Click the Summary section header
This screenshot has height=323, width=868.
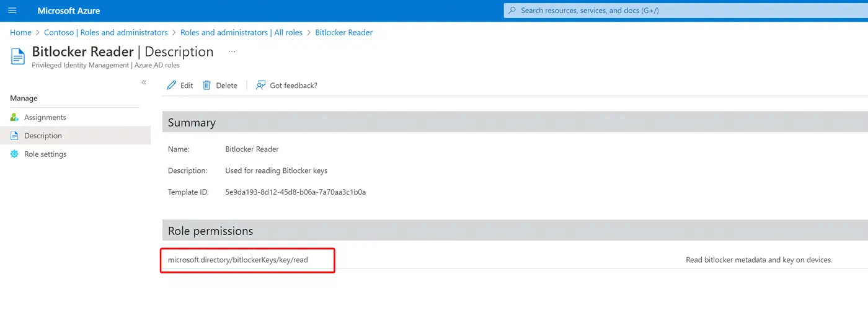tap(515, 122)
